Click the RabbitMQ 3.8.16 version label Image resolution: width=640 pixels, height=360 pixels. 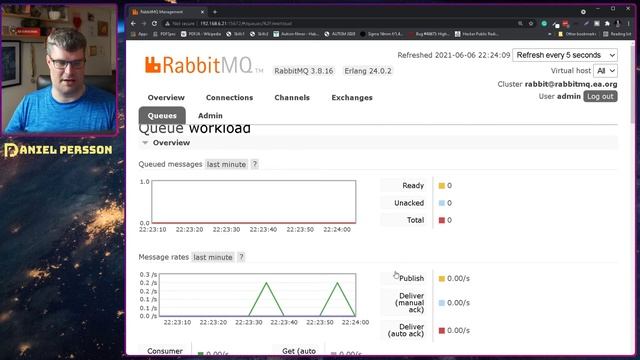coord(303,71)
